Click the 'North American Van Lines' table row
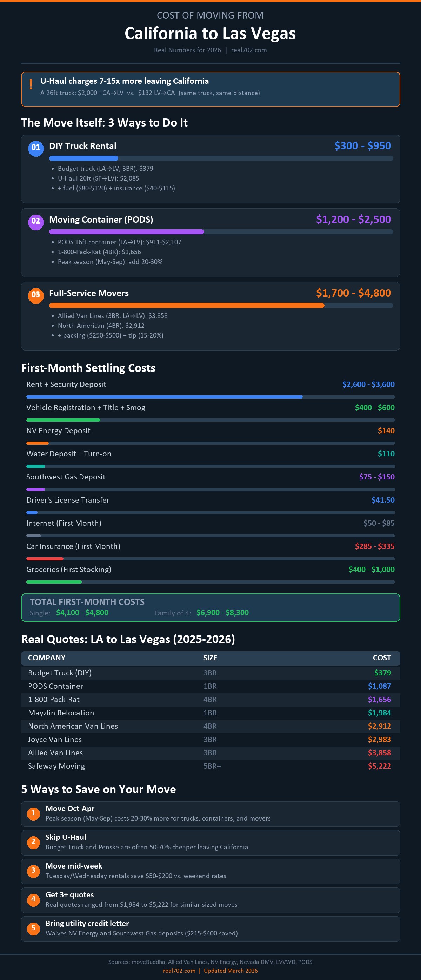421x980 pixels. (210, 726)
